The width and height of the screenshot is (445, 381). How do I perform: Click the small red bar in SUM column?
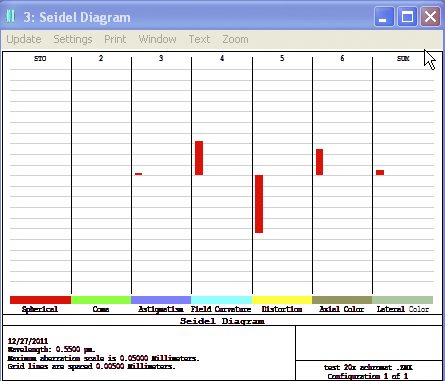click(380, 172)
